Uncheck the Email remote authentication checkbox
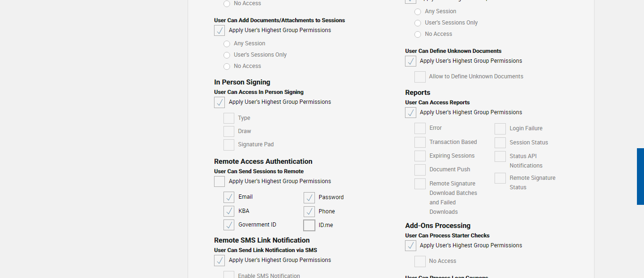644x278 pixels. tap(229, 197)
